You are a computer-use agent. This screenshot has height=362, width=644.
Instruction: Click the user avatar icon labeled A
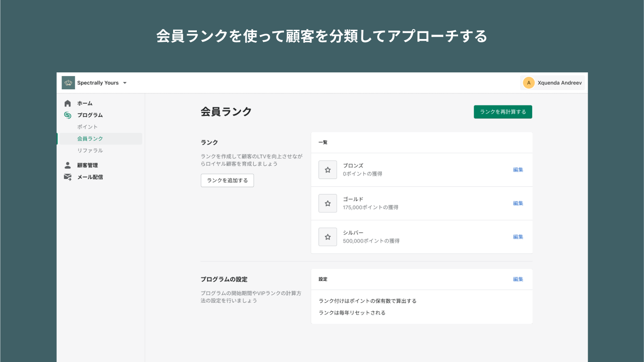[x=528, y=83]
